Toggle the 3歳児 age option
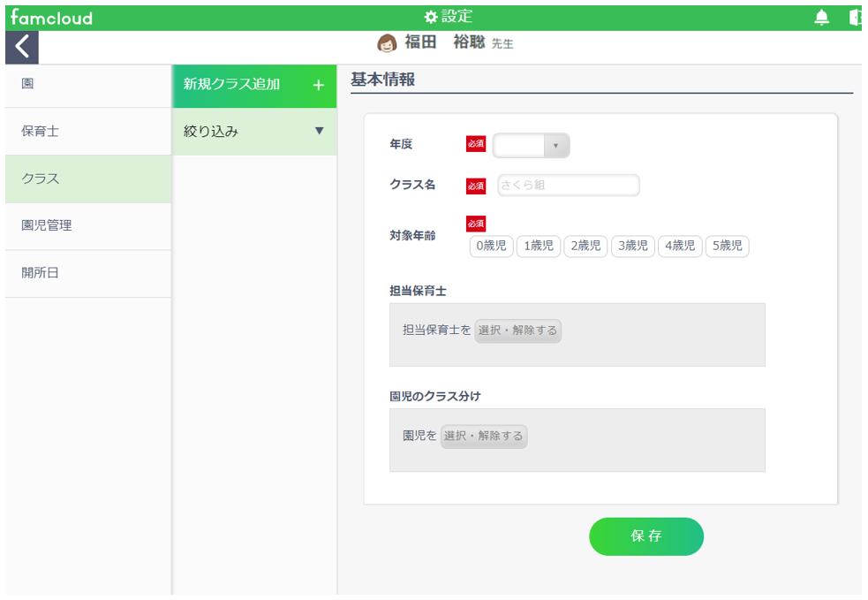This screenshot has width=868, height=600. pyautogui.click(x=633, y=246)
